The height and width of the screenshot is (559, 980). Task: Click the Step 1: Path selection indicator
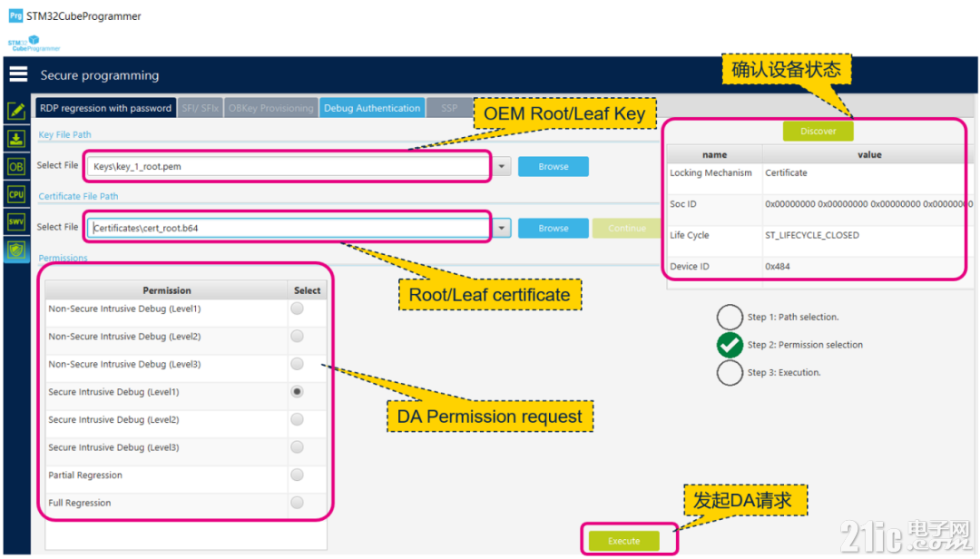click(x=730, y=317)
